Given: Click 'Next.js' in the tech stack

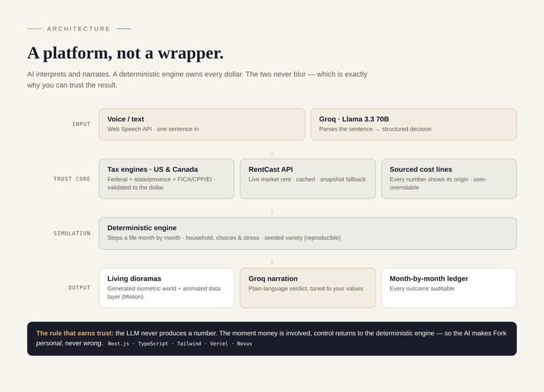Looking at the screenshot, I should (118, 344).
